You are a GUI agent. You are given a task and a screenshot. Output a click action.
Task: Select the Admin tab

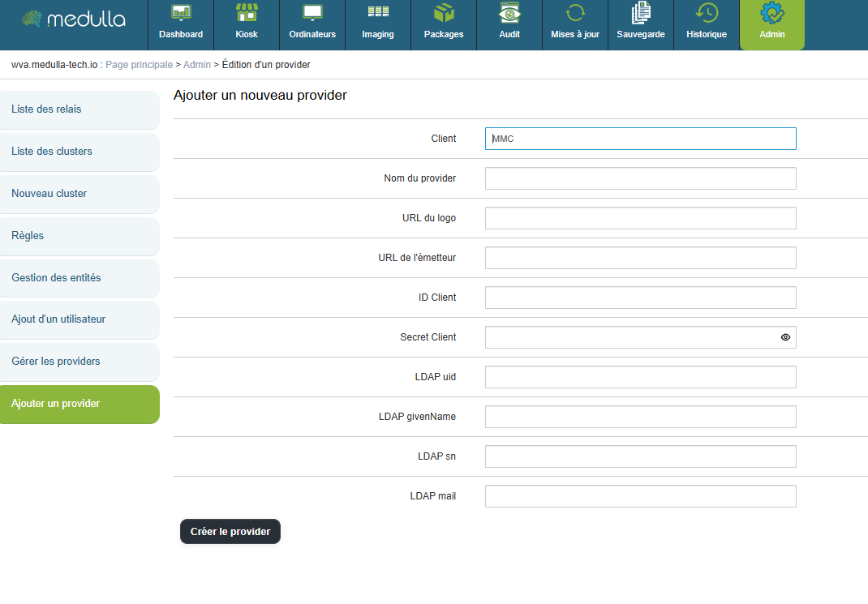771,24
